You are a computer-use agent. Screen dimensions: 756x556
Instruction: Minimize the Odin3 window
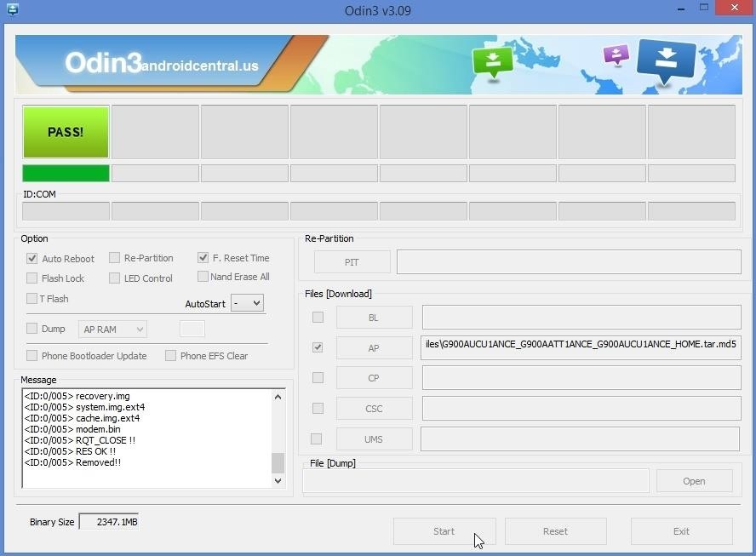pyautogui.click(x=681, y=9)
